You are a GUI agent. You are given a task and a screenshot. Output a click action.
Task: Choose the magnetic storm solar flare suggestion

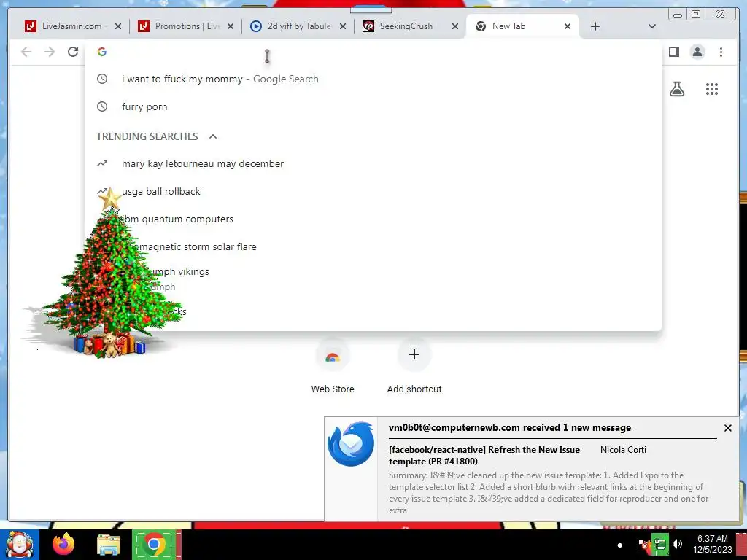tap(373, 246)
